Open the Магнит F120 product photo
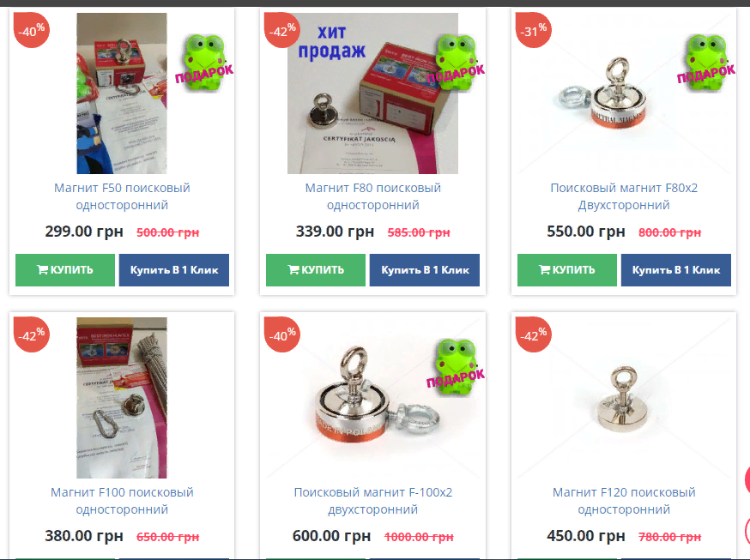Screen dimensions: 750x560 pyautogui.click(x=624, y=398)
